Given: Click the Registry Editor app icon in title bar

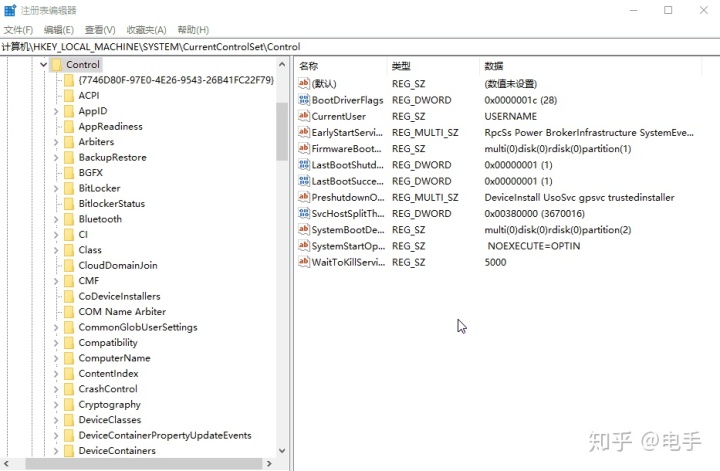Looking at the screenshot, I should [10, 10].
